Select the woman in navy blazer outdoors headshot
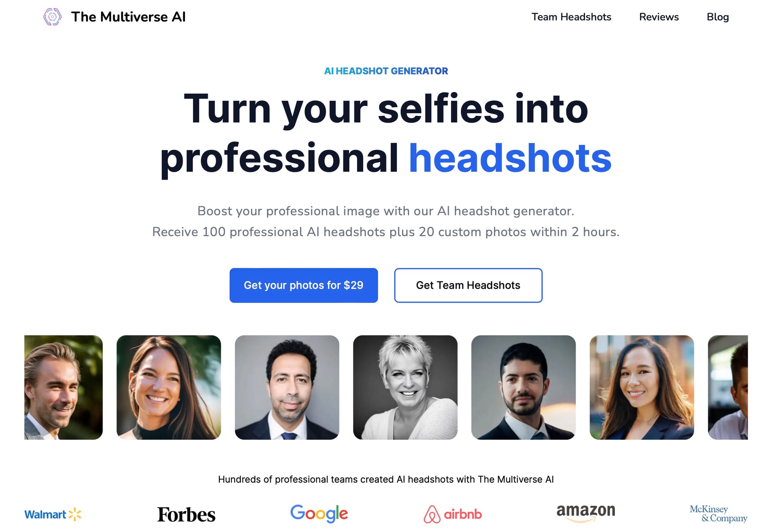Image resolution: width=763 pixels, height=532 pixels. pyautogui.click(x=642, y=387)
